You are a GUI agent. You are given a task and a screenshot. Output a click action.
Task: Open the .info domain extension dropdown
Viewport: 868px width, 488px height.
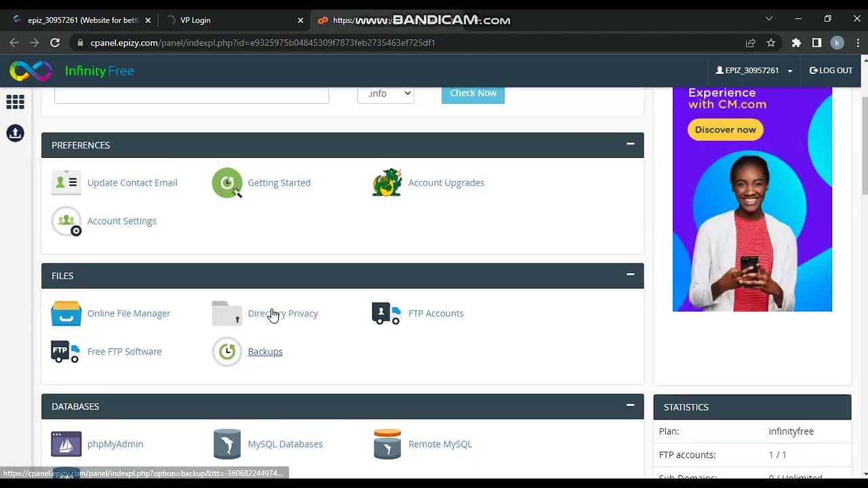point(386,94)
